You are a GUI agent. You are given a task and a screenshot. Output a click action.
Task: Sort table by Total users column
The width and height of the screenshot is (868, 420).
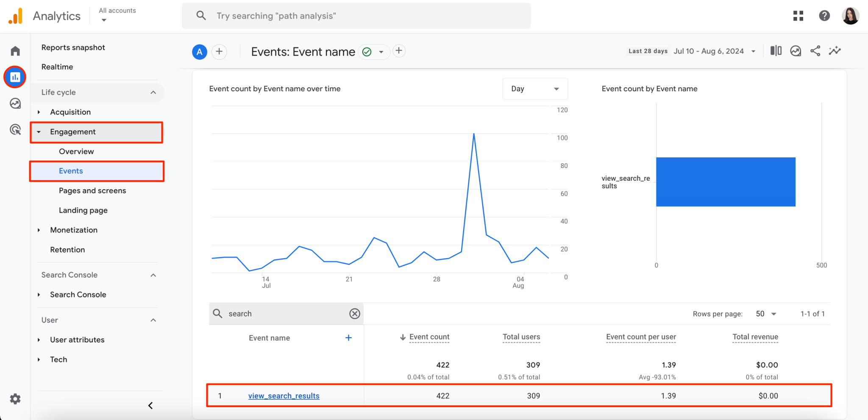click(x=521, y=336)
